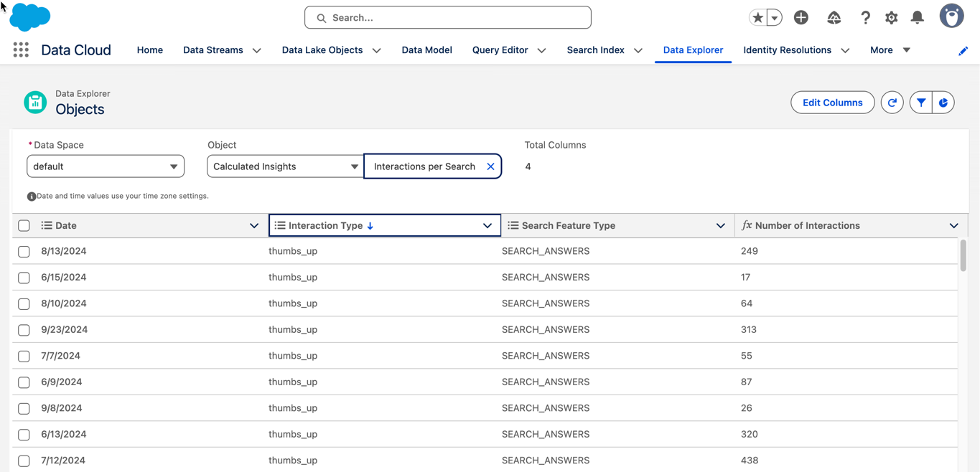This screenshot has height=472, width=980.
Task: Select the 6/15/2024 row checkbox
Action: 24,278
